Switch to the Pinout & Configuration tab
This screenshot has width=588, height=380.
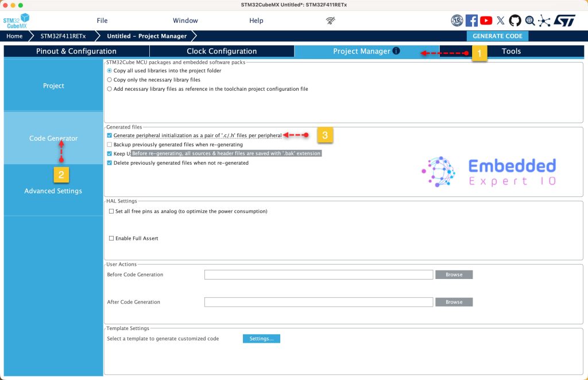coord(76,51)
